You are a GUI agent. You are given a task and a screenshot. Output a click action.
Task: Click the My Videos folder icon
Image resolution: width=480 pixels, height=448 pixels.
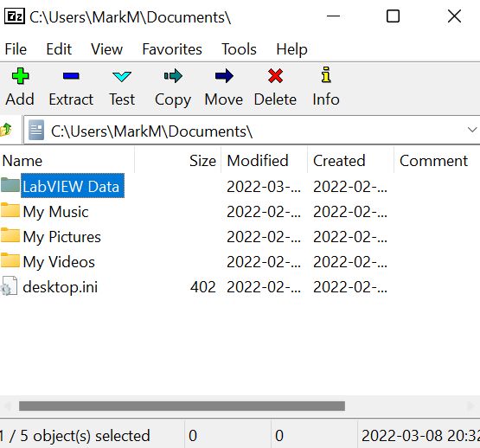pyautogui.click(x=10, y=260)
